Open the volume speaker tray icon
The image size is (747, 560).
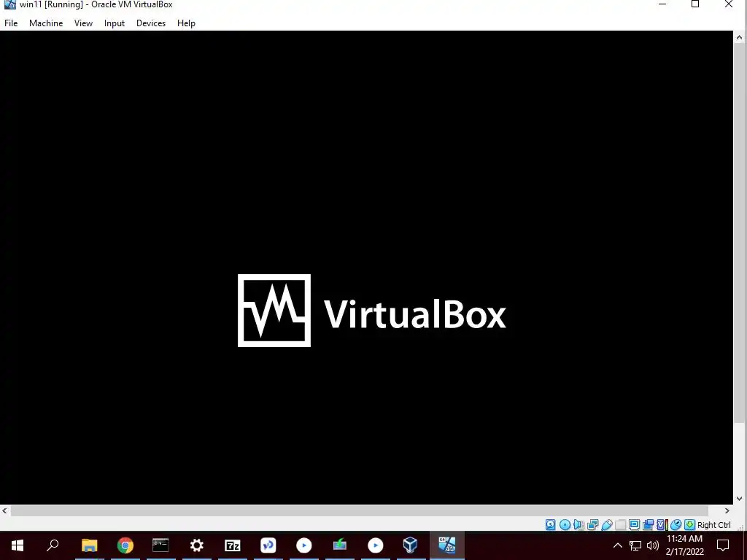click(653, 545)
